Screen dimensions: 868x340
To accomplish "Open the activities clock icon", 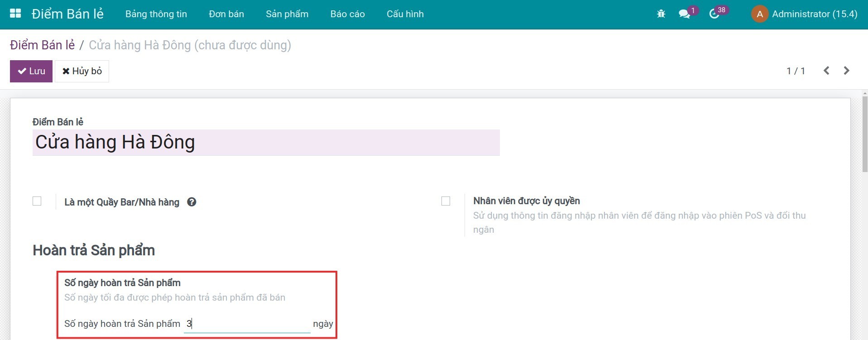I will (714, 14).
